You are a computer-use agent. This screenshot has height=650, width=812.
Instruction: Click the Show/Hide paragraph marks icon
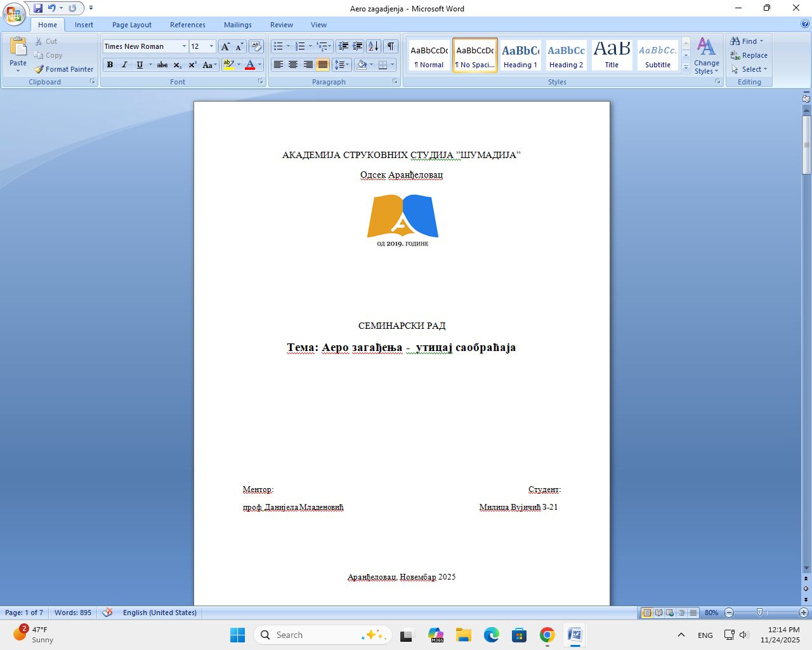[391, 46]
